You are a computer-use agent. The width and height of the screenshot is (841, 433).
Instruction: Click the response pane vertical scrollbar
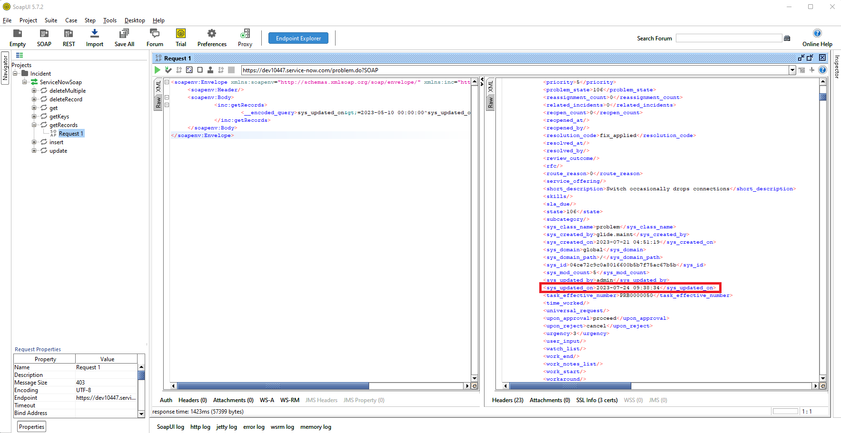pos(823,230)
